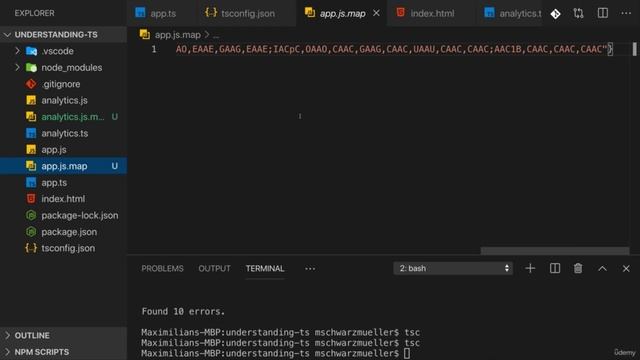The width and height of the screenshot is (640, 360).
Task: Click the JS icon beside app.js
Action: 31,150
